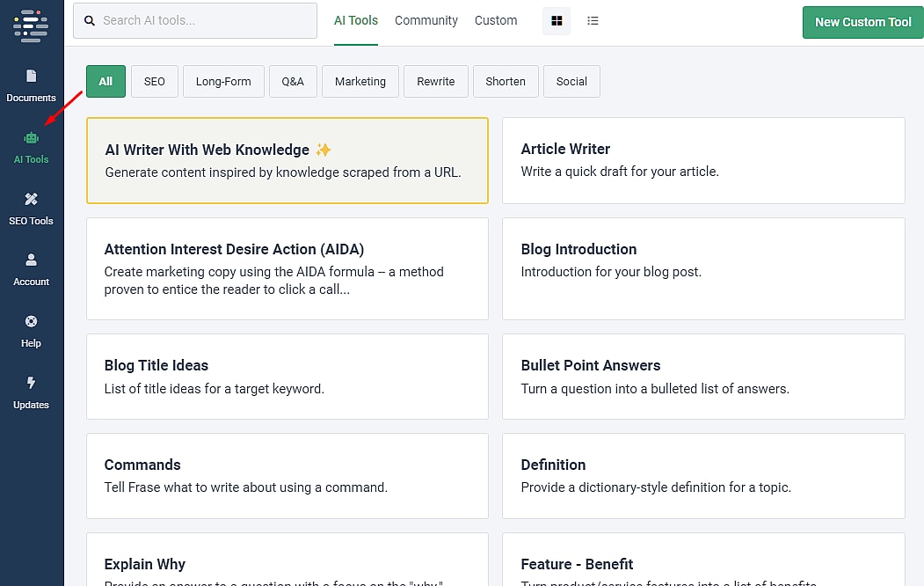The width and height of the screenshot is (924, 586).
Task: Focus the Search AI tools field
Action: (195, 20)
